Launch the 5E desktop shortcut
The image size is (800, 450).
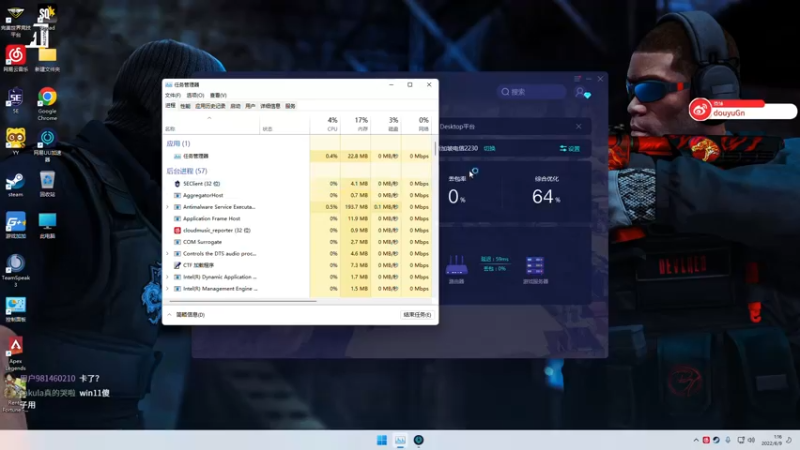pos(15,100)
